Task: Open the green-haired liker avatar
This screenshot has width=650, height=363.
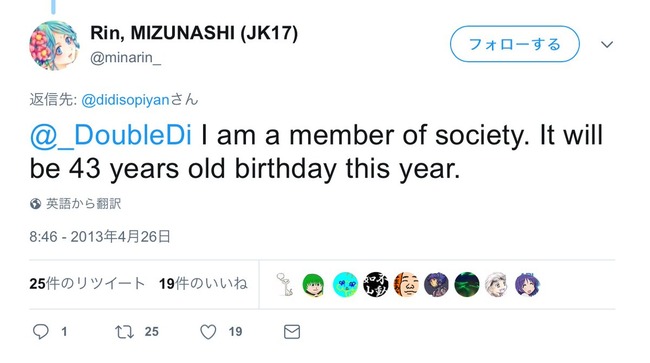Action: 313,285
